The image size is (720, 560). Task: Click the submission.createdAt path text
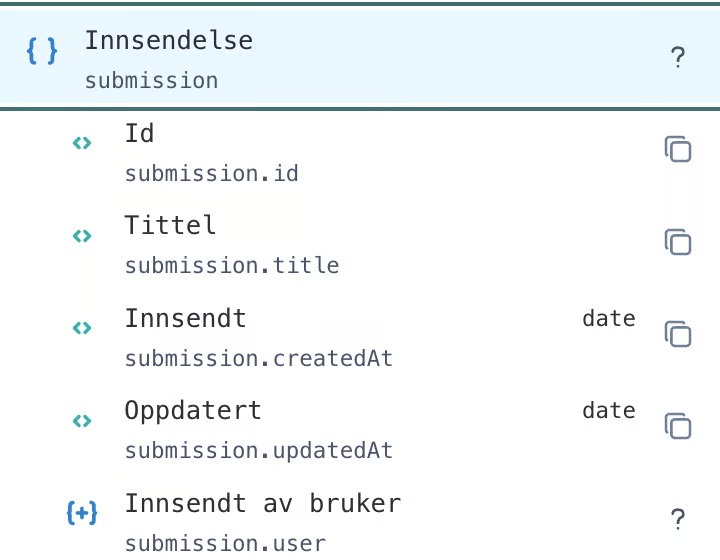(258, 358)
